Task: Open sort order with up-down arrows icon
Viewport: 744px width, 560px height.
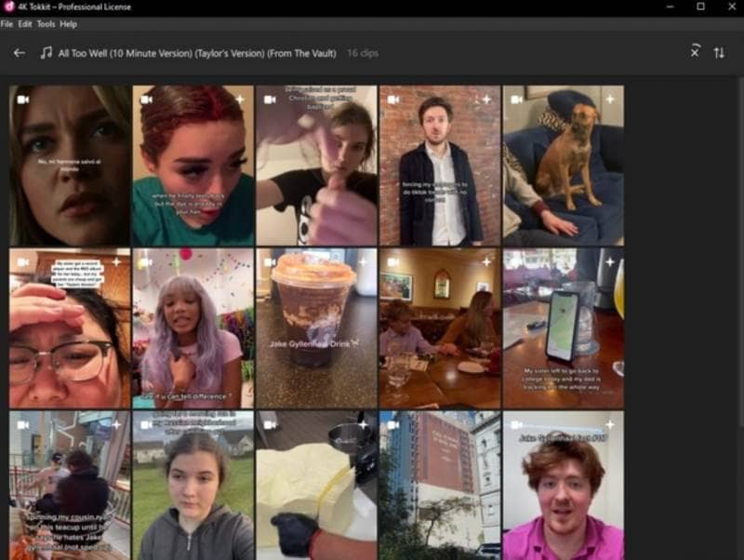Action: tap(719, 53)
